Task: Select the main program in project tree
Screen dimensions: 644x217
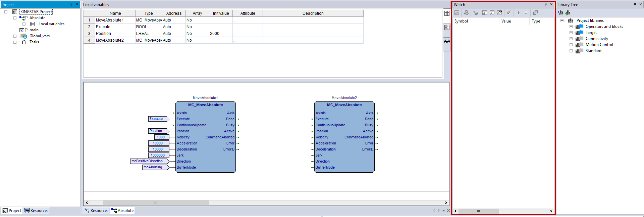Action: (x=34, y=30)
